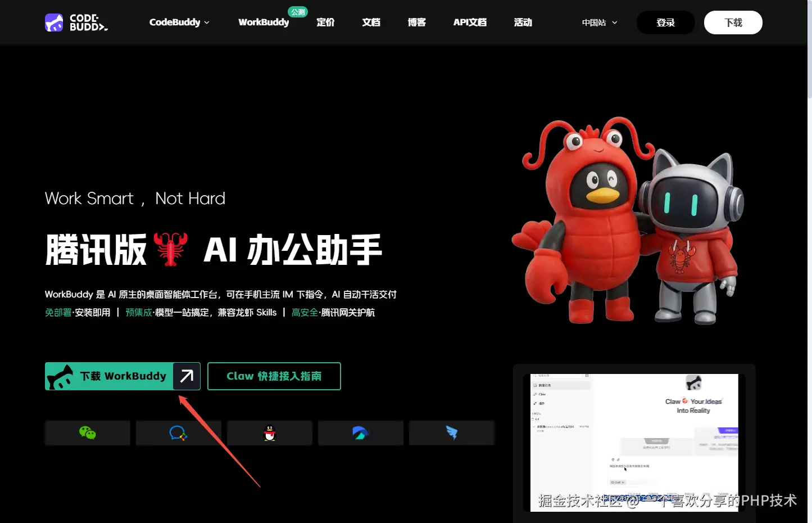Open the WeChat integration tile

point(88,433)
